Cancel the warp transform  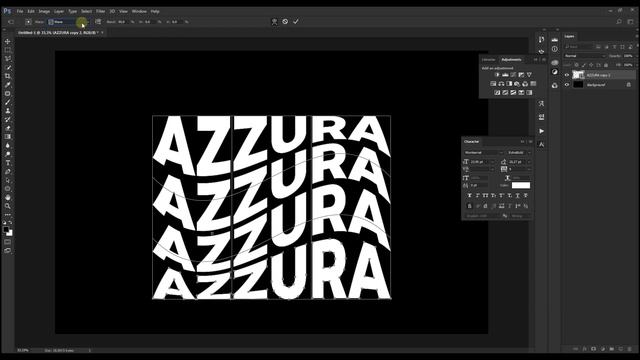click(x=285, y=22)
